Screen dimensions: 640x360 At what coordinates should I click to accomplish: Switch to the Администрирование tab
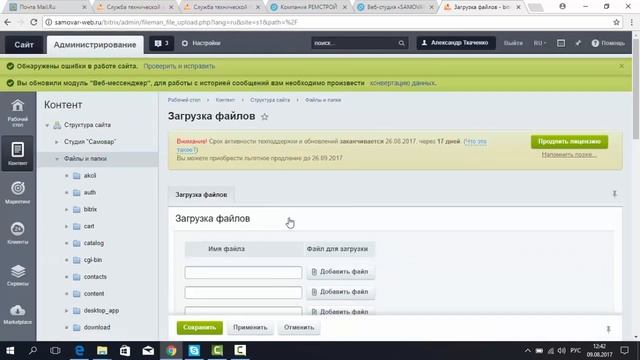point(95,44)
